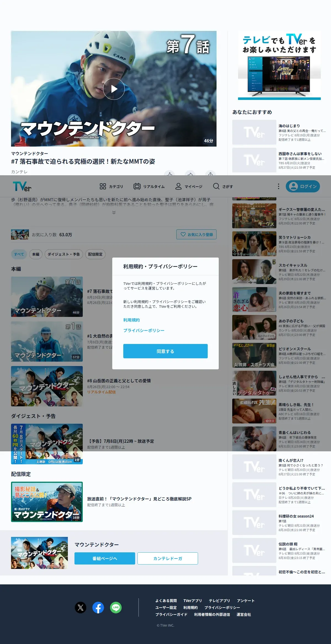Open 伝説の頭 翔 recommendation
The image size is (331, 644).
pyautogui.click(x=279, y=550)
